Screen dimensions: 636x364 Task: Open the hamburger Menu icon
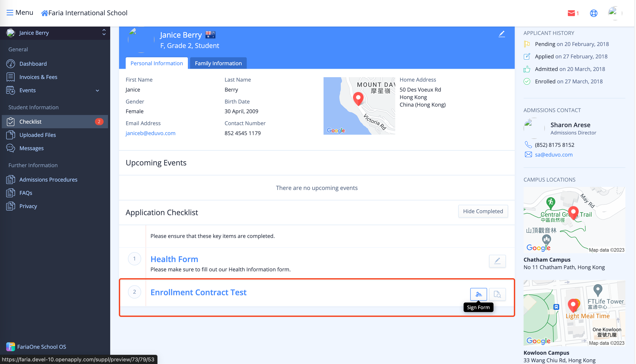(10, 13)
